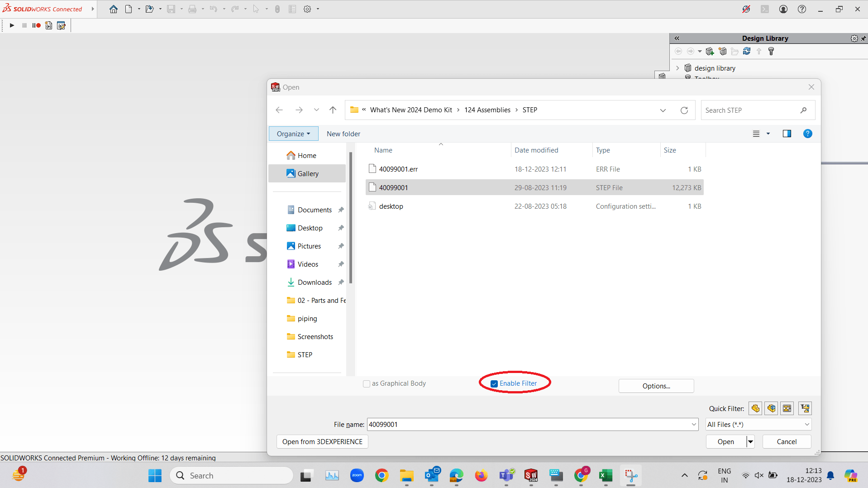Select the 40099001.err file
This screenshot has width=868, height=488.
pyautogui.click(x=534, y=169)
